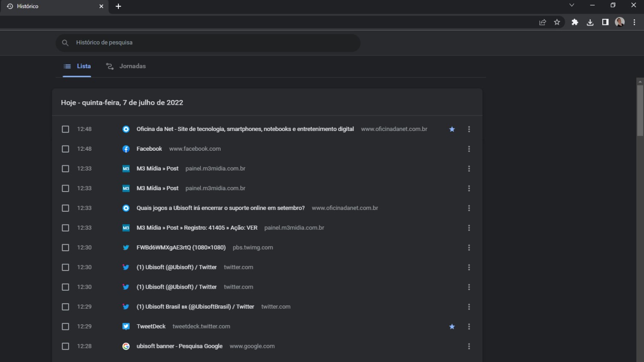
Task: Select checkbox for Facebook entry
Action: (65, 149)
